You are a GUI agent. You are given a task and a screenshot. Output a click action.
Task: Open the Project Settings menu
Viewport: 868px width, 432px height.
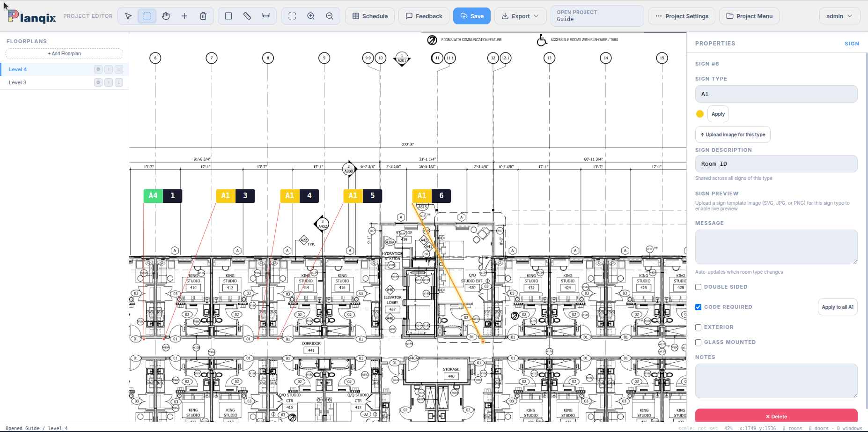pyautogui.click(x=682, y=16)
